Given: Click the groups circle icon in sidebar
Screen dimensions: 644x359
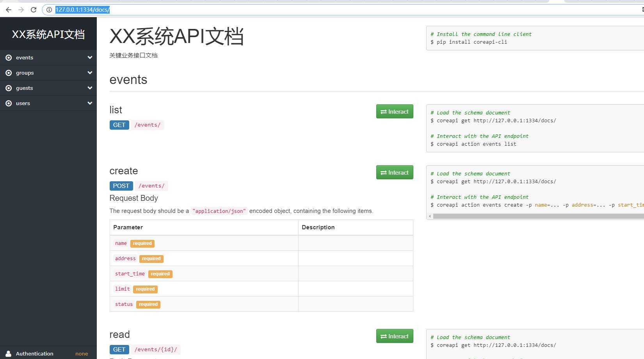Looking at the screenshot, I should pos(9,73).
